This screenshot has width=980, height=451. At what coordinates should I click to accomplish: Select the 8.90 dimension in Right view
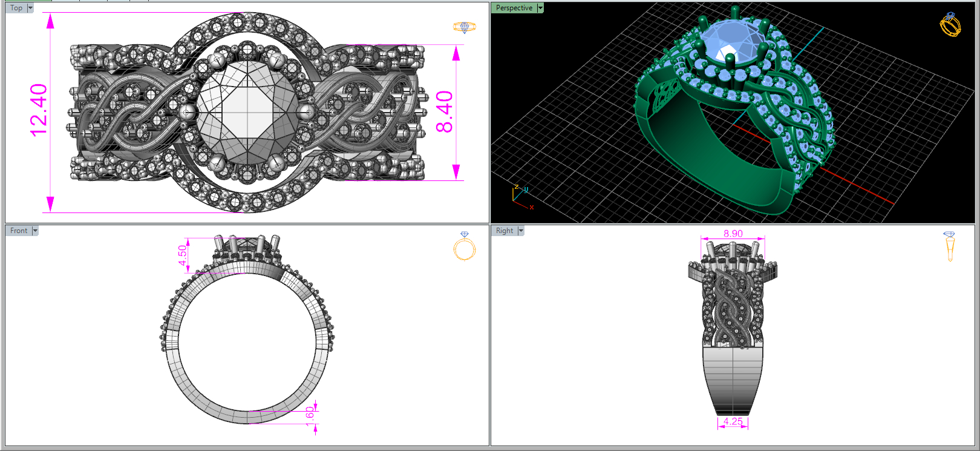[x=733, y=234]
